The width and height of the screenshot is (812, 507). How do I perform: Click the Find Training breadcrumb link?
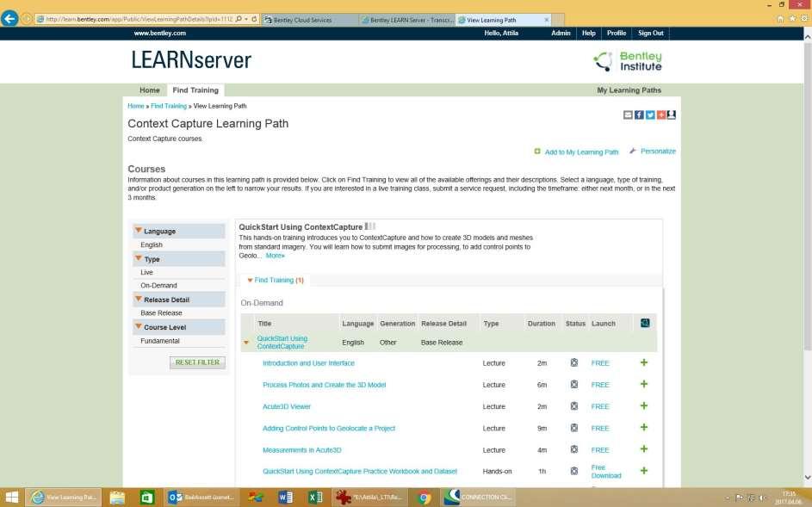tap(169, 106)
